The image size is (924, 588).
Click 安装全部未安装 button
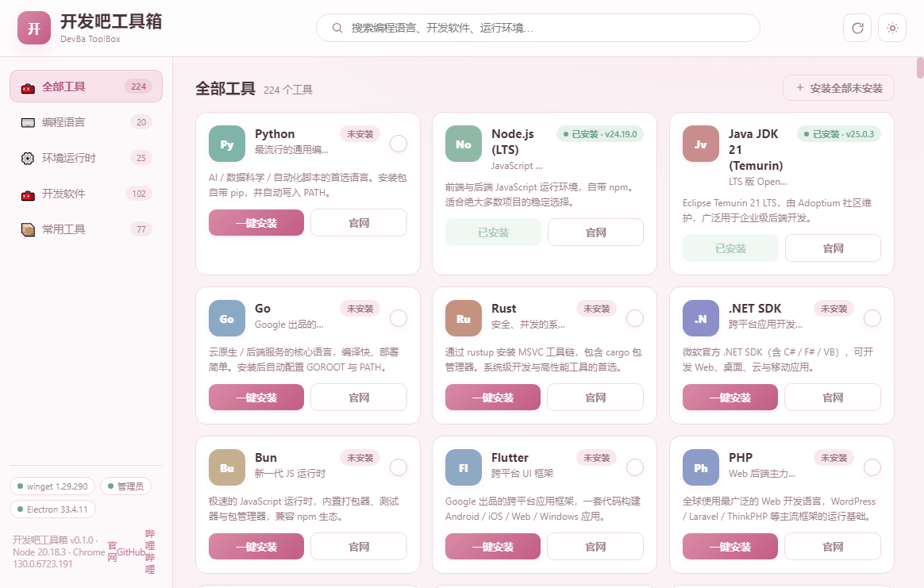[x=838, y=88]
